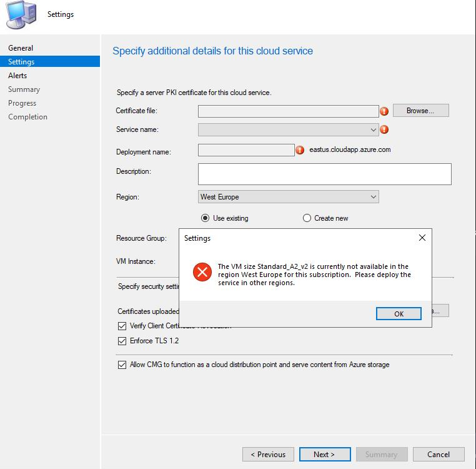Click the error message about Standard_A2_v2
This screenshot has height=469, width=476.
(x=314, y=275)
